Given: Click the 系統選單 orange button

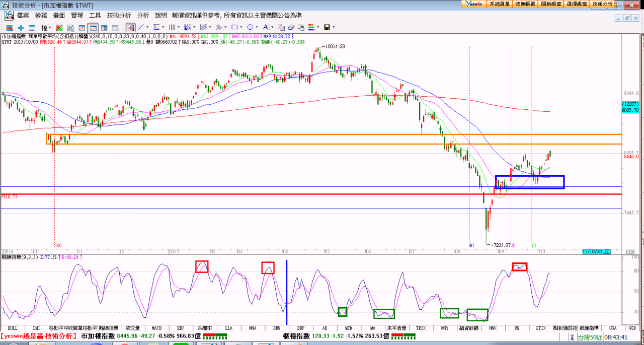Looking at the screenshot, I should point(500,4).
